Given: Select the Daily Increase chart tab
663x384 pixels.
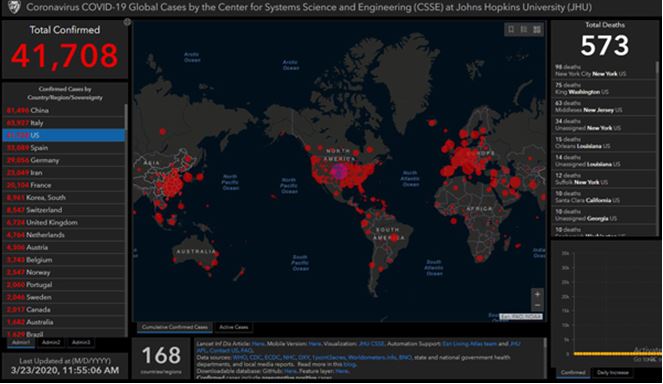Looking at the screenshot, I should click(x=613, y=373).
